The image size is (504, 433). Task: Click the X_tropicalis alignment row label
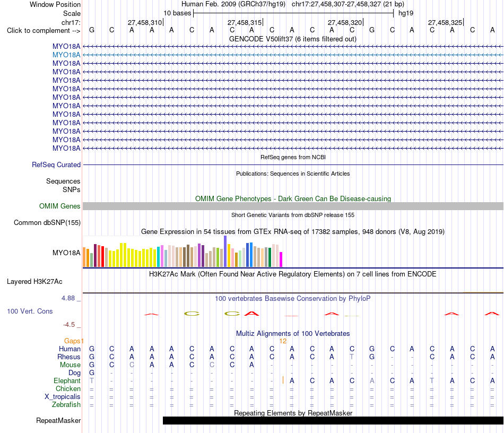(63, 397)
